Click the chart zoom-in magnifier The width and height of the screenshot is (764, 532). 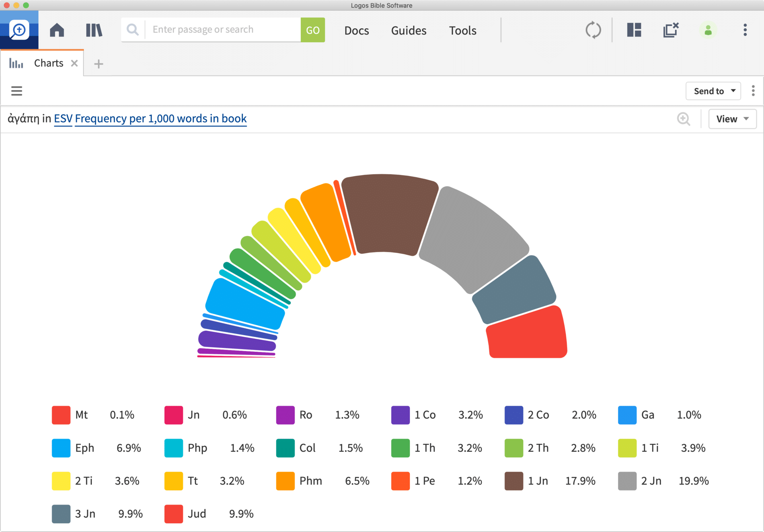(x=684, y=119)
